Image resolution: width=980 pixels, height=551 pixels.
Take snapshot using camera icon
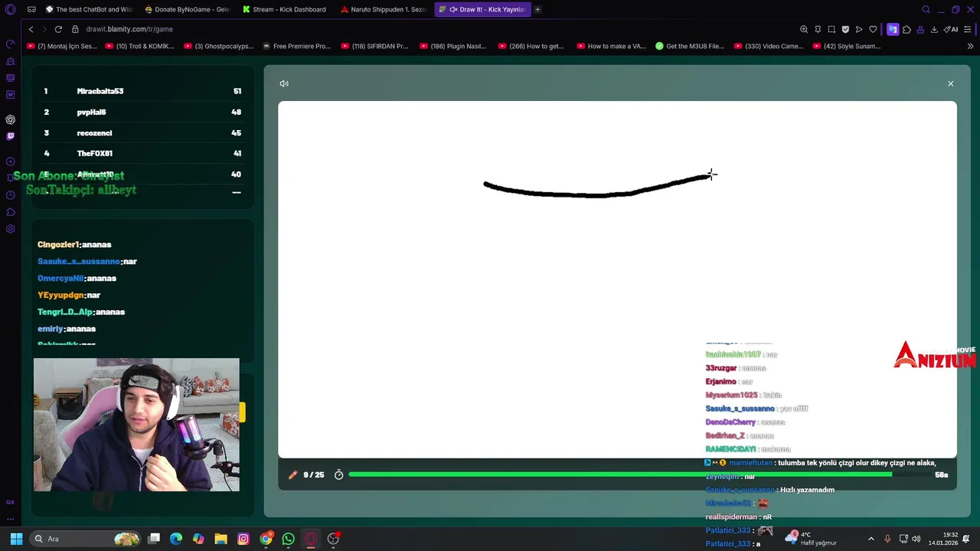[831, 29]
